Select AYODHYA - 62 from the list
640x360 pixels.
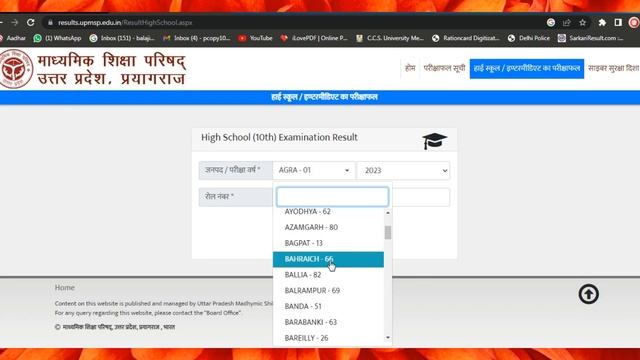point(328,211)
